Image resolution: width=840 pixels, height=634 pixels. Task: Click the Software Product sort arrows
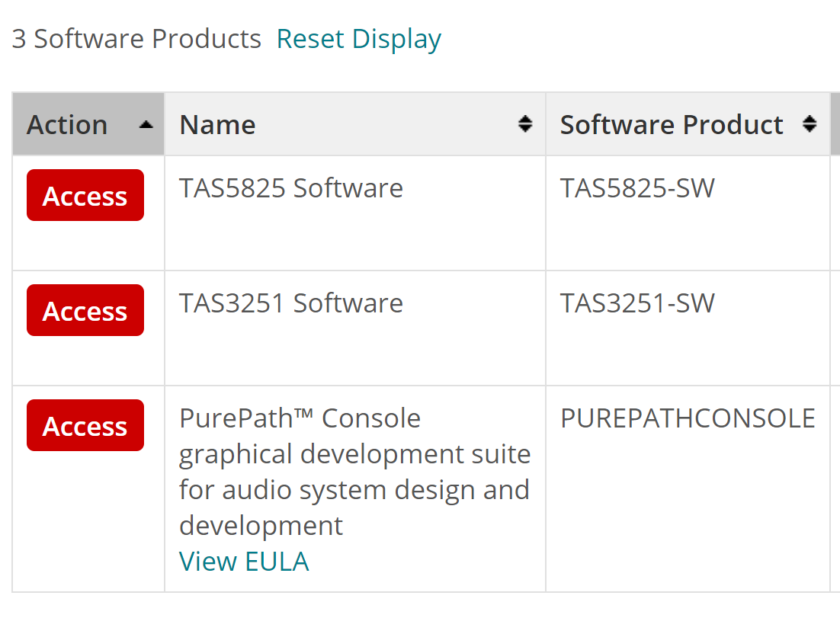click(810, 124)
